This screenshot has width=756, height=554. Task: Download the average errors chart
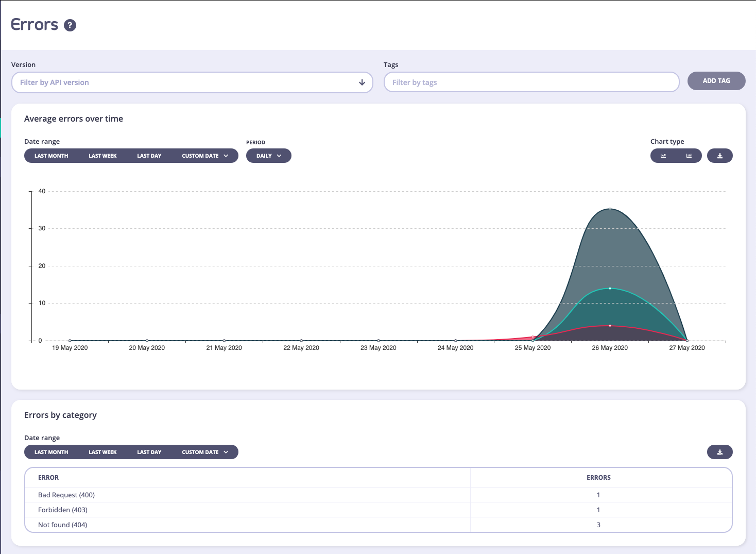click(x=719, y=156)
